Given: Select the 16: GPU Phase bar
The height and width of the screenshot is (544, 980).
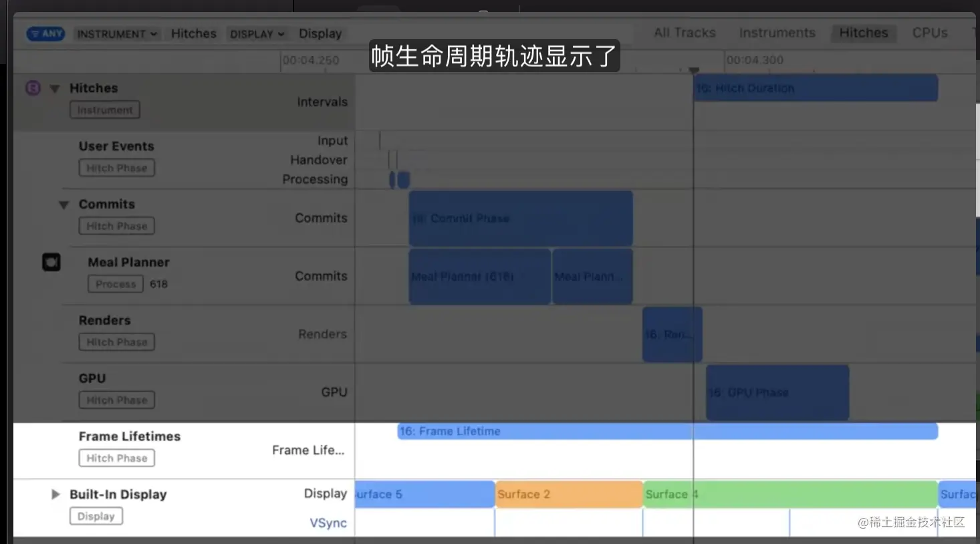Looking at the screenshot, I should pos(777,392).
